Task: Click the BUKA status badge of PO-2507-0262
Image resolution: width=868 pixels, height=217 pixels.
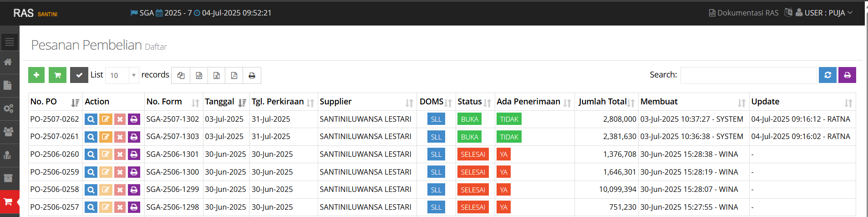Action: coord(469,119)
